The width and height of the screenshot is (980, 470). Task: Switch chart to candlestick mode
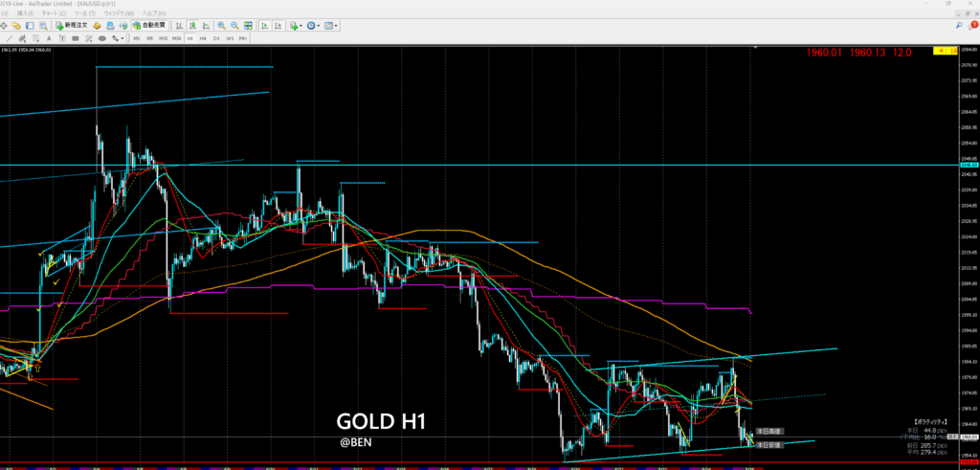pos(193,26)
